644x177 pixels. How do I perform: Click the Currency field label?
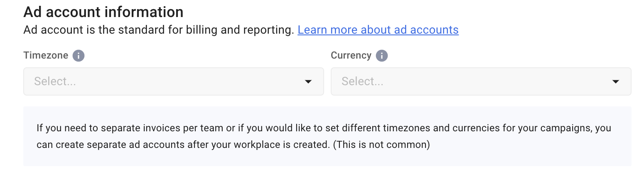tap(351, 56)
